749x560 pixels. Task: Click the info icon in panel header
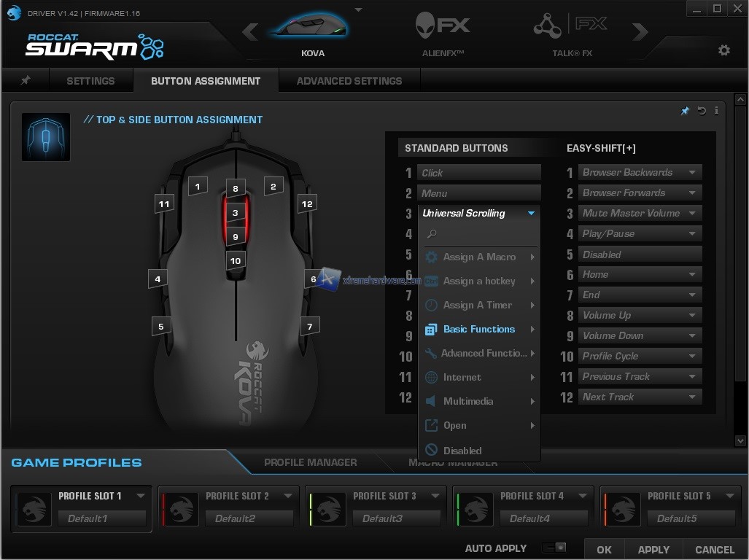point(716,111)
